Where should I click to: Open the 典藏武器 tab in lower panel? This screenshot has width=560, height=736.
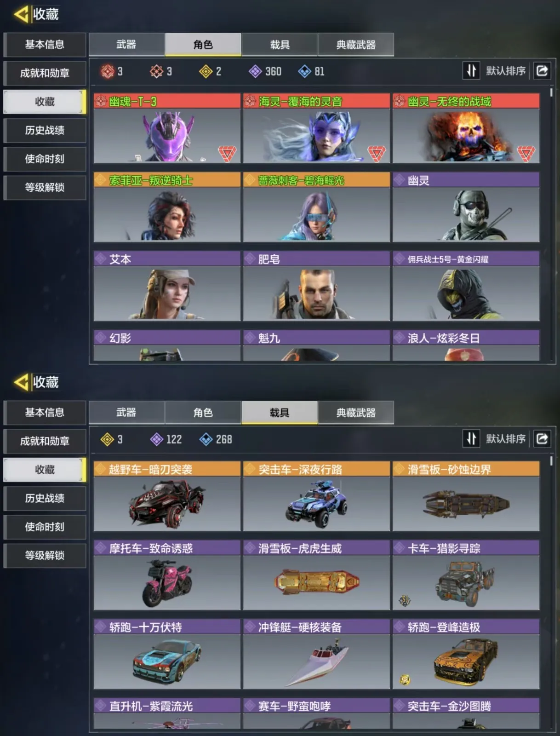click(356, 413)
